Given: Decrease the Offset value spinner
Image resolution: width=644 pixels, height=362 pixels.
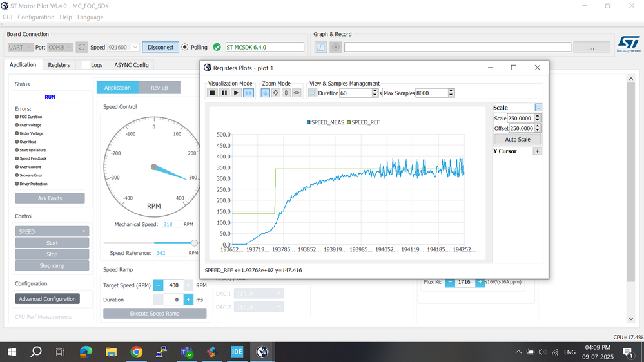Looking at the screenshot, I should (x=538, y=131).
